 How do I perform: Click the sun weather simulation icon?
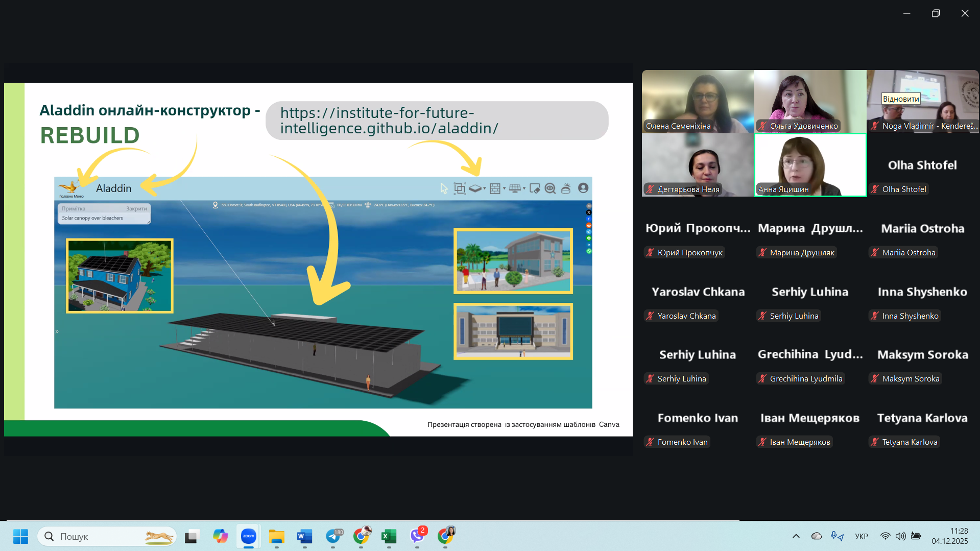click(x=565, y=188)
